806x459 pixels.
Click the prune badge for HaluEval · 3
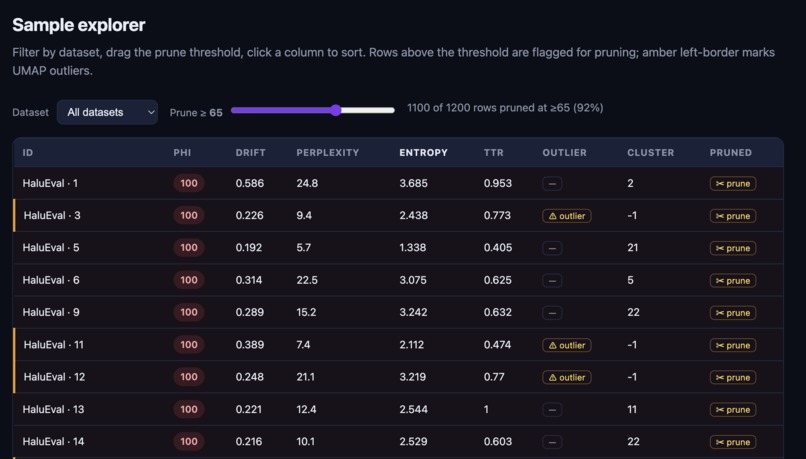(x=732, y=216)
